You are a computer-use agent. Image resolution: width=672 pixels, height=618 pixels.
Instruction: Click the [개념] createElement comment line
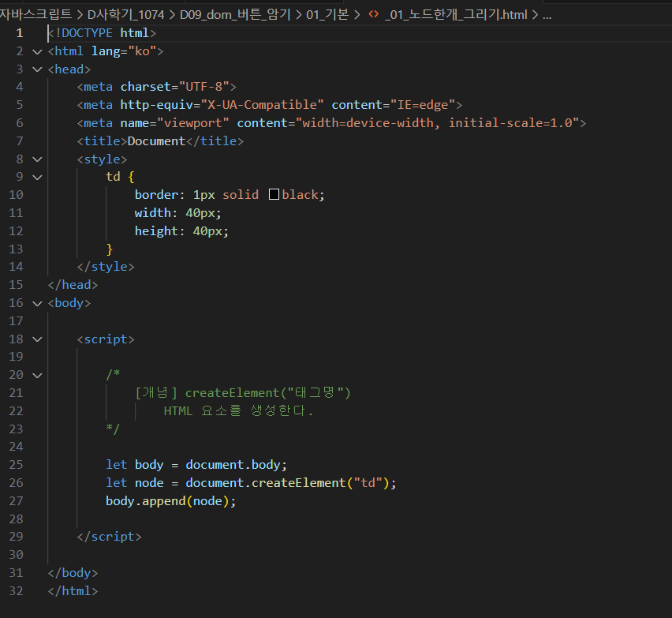pos(243,393)
